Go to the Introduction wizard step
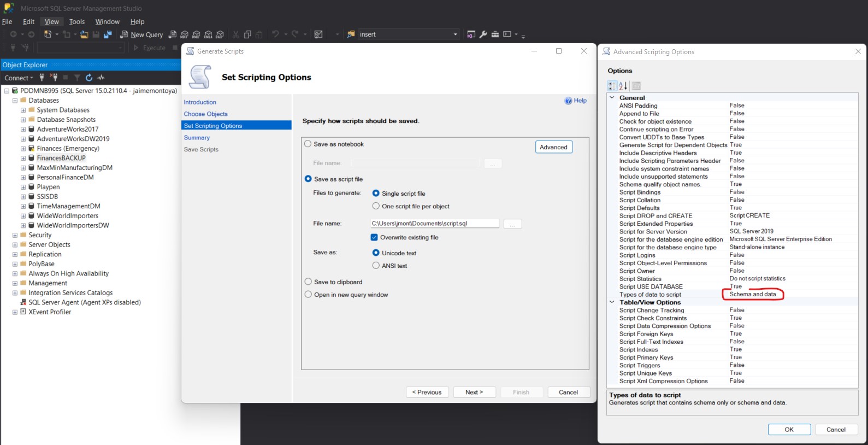 (x=200, y=102)
